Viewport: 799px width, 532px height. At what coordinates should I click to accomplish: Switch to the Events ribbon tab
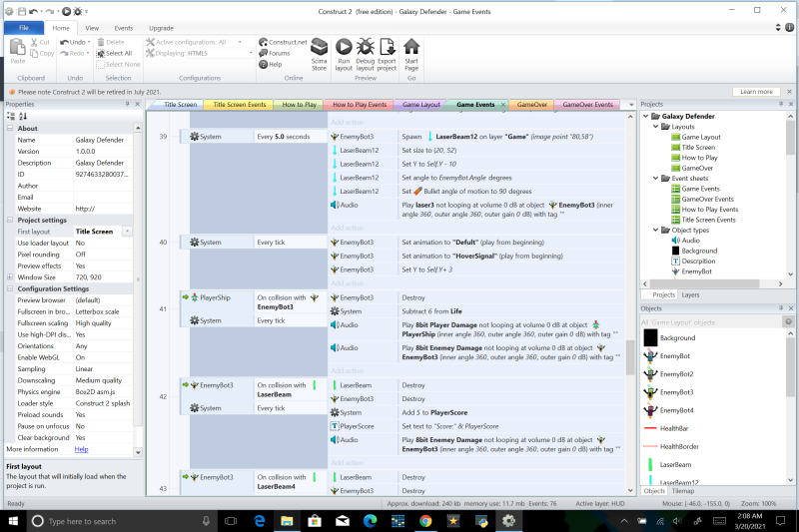click(123, 28)
